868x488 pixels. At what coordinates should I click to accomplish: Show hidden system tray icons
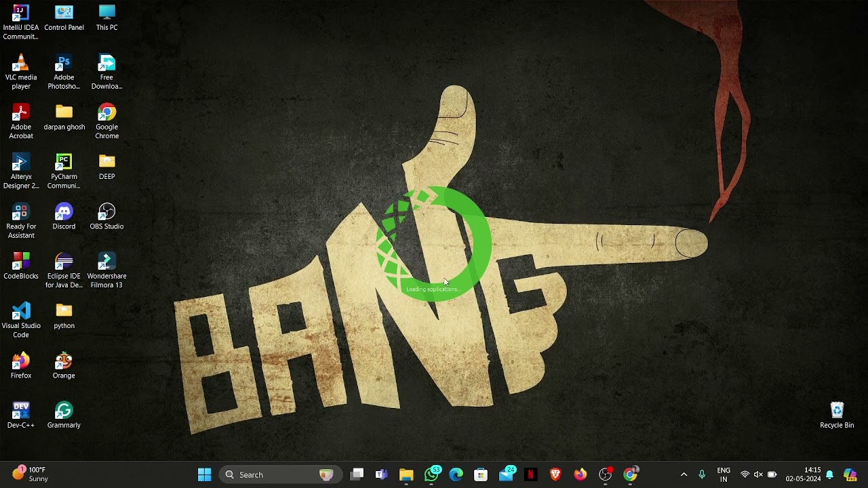click(x=684, y=474)
